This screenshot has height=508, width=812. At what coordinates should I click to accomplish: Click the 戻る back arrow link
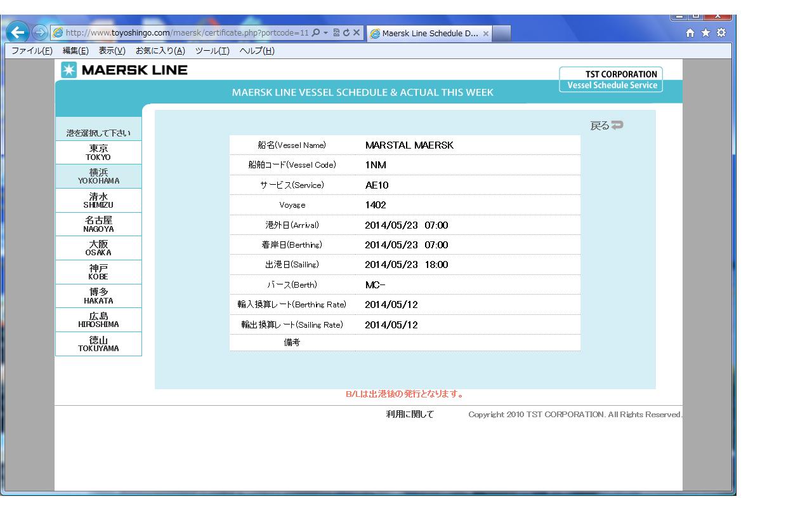point(607,126)
